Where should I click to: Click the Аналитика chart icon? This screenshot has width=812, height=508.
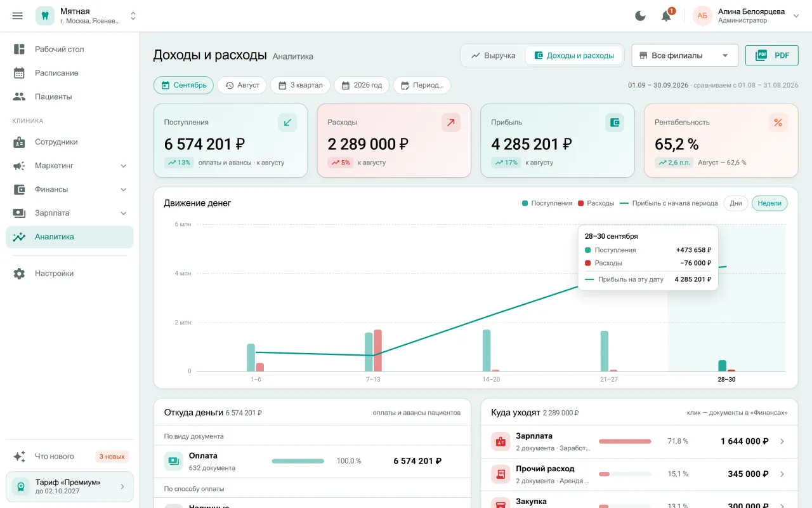19,237
